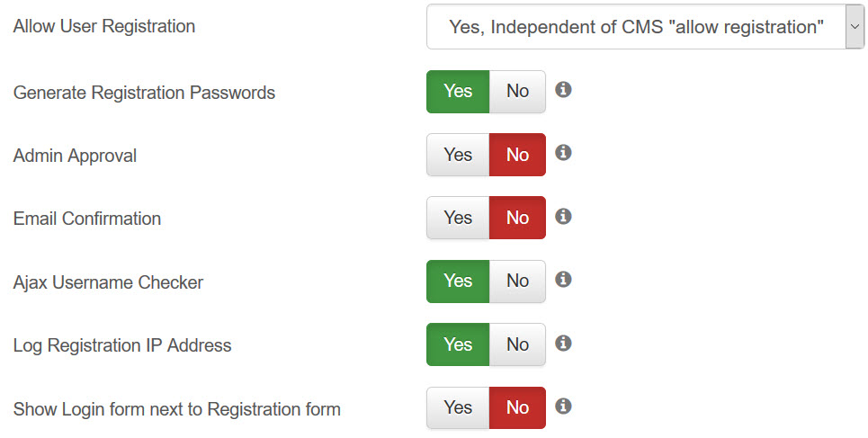Open the Allow User Registration dropdown arrow

(x=855, y=27)
